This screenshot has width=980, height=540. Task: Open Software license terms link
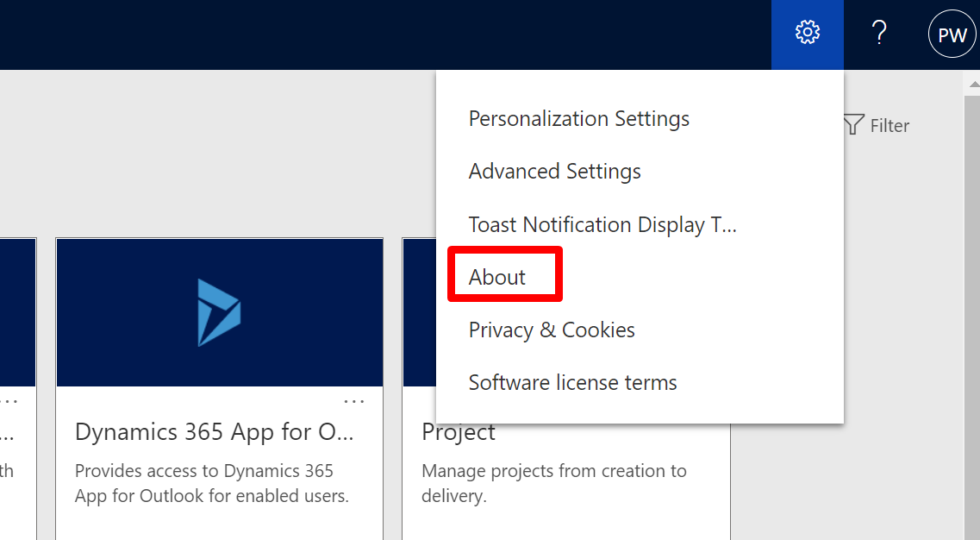[572, 382]
